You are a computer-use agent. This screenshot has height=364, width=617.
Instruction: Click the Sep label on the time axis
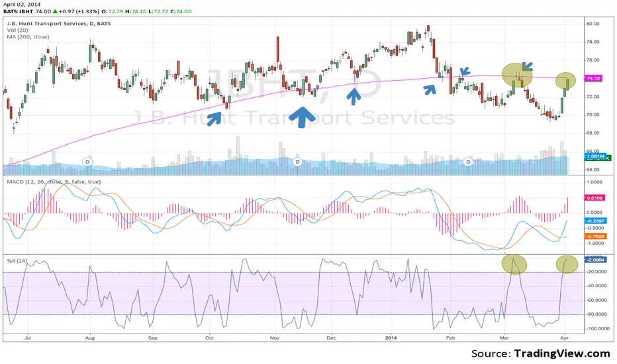(153, 338)
